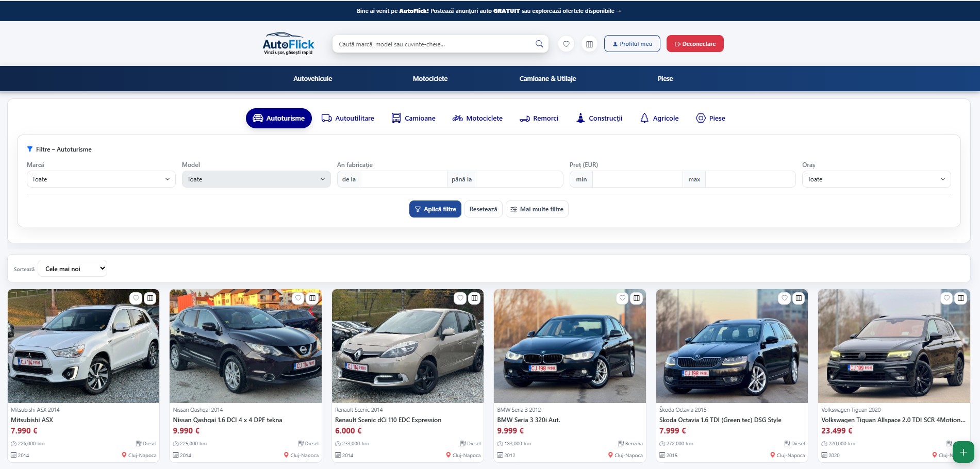
Task: Open the Sortează 'Cele mai noi' dropdown
Action: click(73, 269)
